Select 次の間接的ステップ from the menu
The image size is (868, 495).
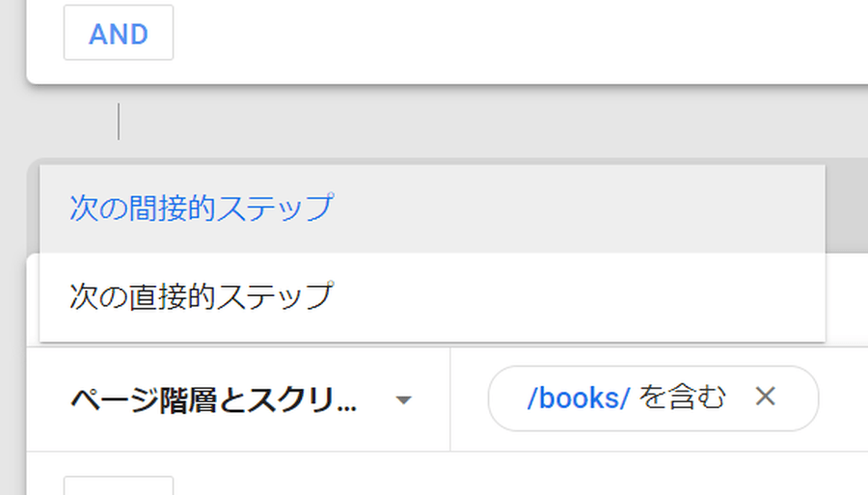[201, 207]
